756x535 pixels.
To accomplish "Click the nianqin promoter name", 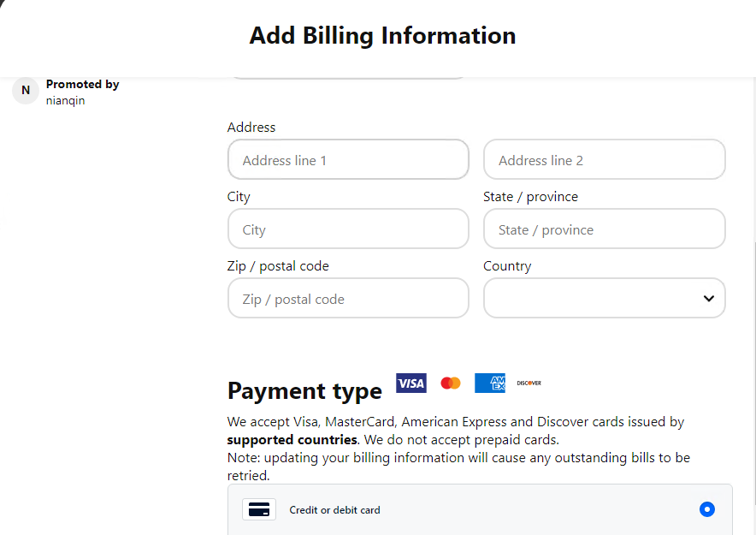I will 65,101.
